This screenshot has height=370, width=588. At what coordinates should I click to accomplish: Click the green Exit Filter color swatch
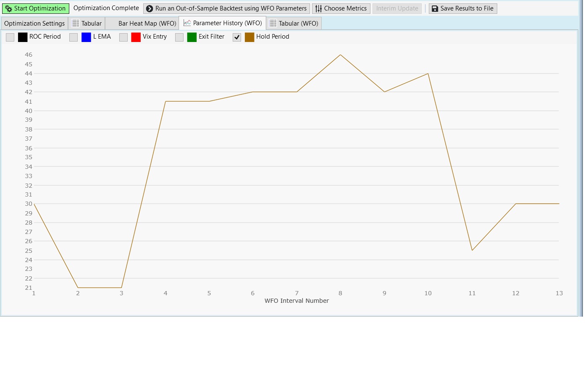(x=192, y=37)
